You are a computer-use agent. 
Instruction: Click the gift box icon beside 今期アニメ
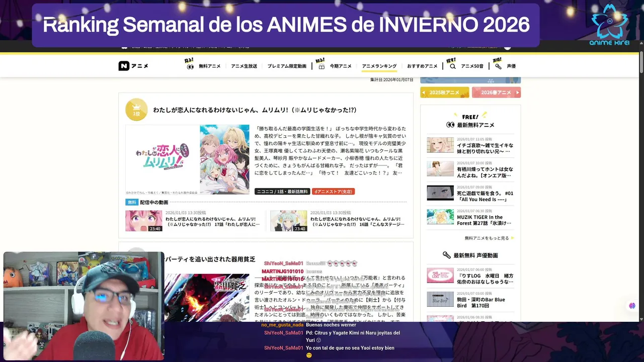click(321, 66)
